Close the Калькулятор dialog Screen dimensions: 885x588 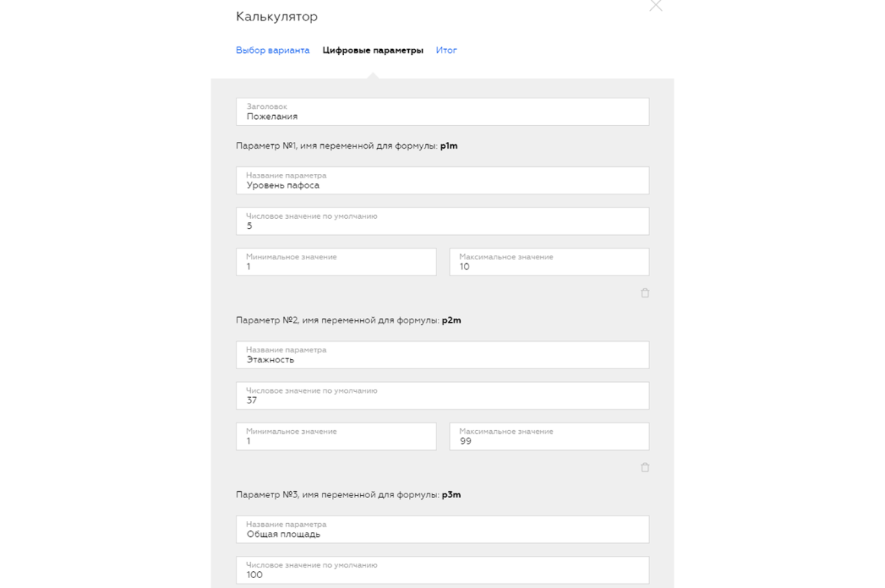coord(655,5)
